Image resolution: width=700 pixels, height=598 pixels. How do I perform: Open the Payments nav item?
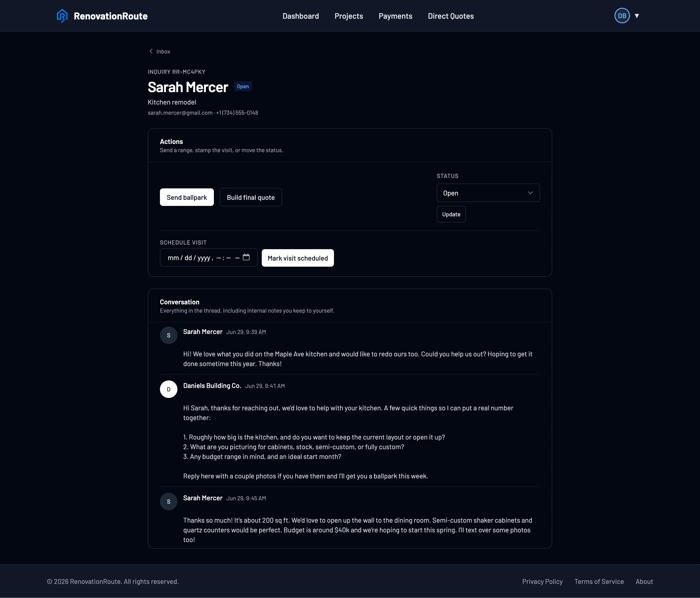pyautogui.click(x=395, y=16)
